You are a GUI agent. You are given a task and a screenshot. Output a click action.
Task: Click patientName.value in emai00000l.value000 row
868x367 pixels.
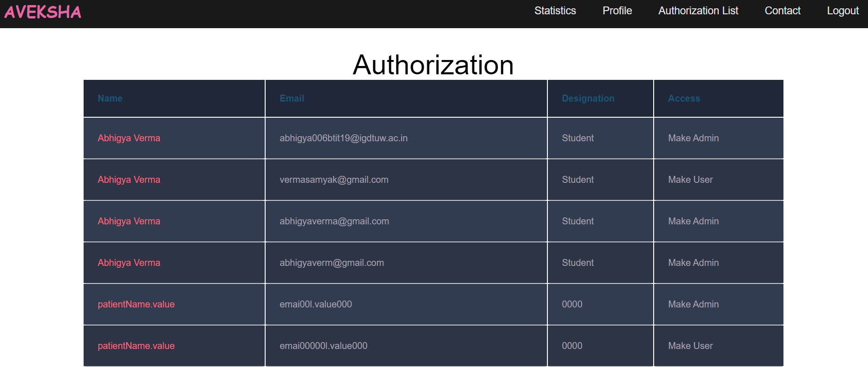coord(136,346)
